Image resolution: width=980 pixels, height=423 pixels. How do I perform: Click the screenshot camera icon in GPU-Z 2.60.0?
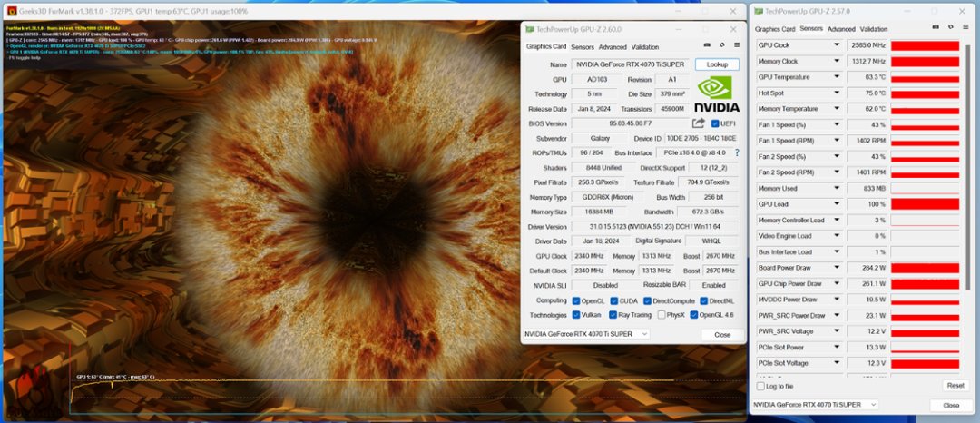click(x=707, y=45)
